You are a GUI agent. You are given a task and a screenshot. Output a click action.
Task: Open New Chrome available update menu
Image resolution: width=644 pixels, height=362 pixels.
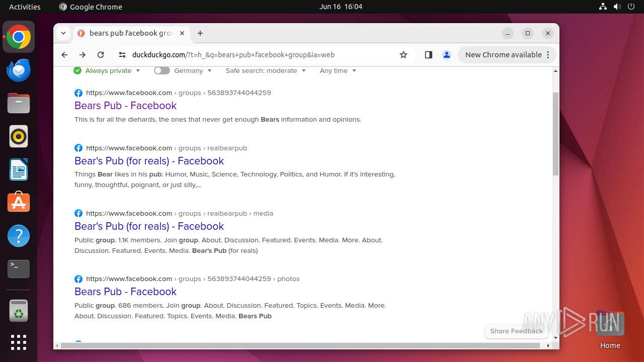click(x=507, y=55)
